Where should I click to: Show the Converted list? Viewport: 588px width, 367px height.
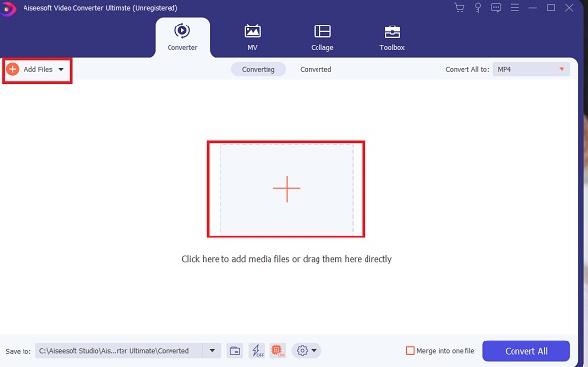[316, 69]
